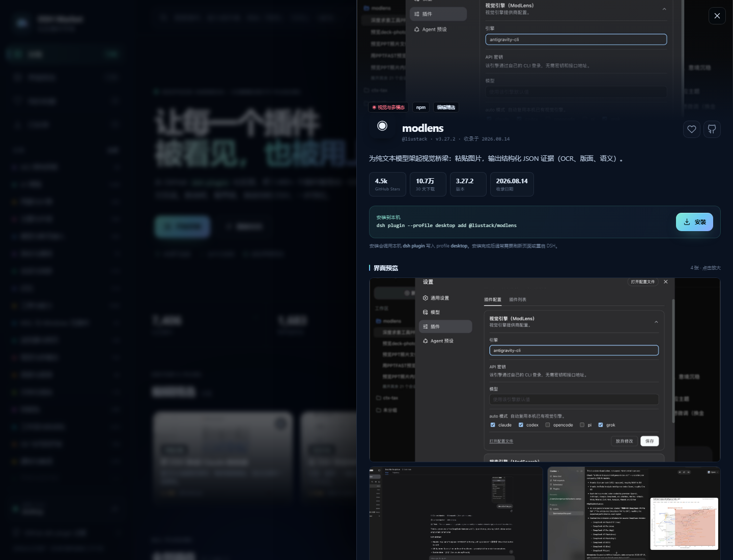Click the 4.5k GitHub Stars stat card
The image size is (733, 560).
tap(387, 184)
